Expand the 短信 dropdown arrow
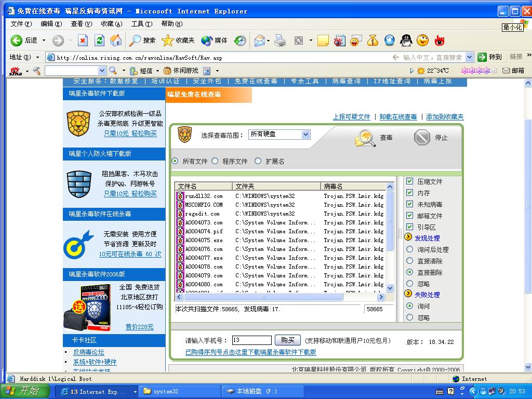Viewport: 532px width, 399px height. click(157, 71)
